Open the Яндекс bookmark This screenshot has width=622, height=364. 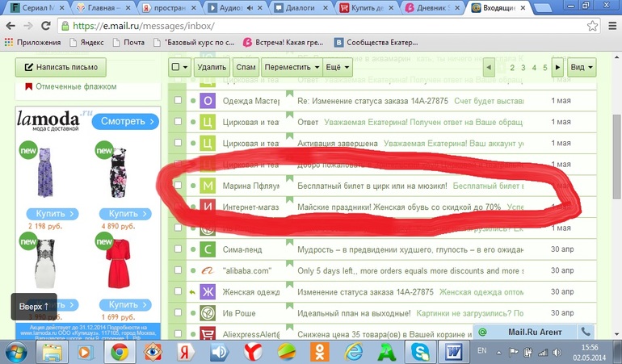point(86,43)
